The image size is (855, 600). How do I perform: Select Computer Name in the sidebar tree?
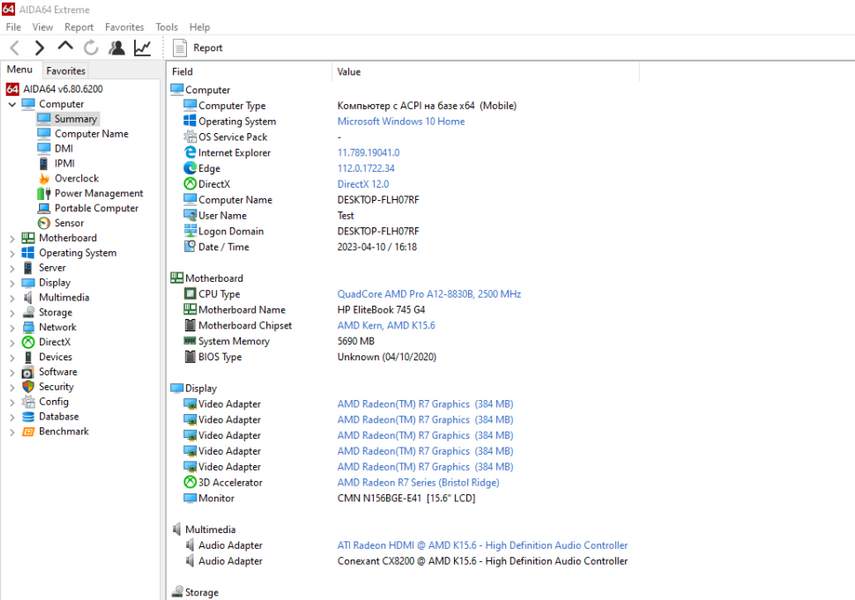(x=91, y=134)
